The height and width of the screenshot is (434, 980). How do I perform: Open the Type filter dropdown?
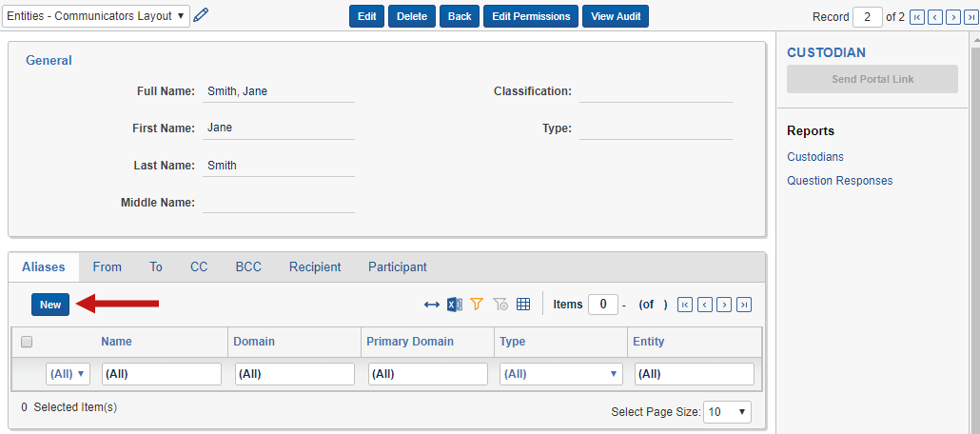point(561,374)
